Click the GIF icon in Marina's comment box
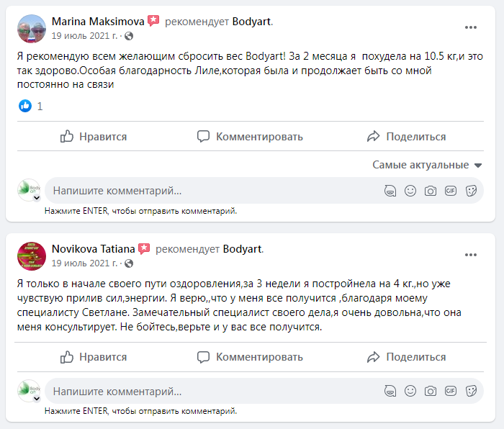504x429 pixels. click(451, 191)
